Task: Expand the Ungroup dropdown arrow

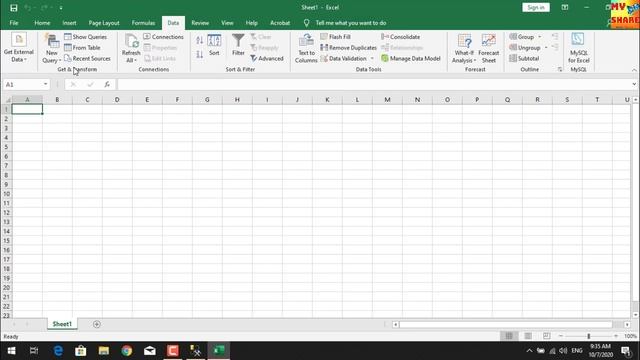Action: tap(546, 48)
